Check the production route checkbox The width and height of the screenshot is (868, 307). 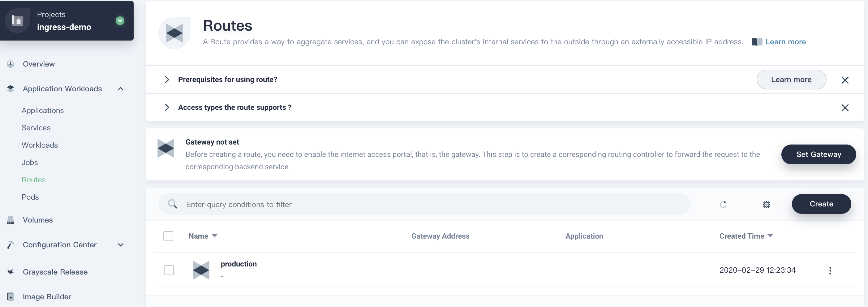click(x=169, y=270)
